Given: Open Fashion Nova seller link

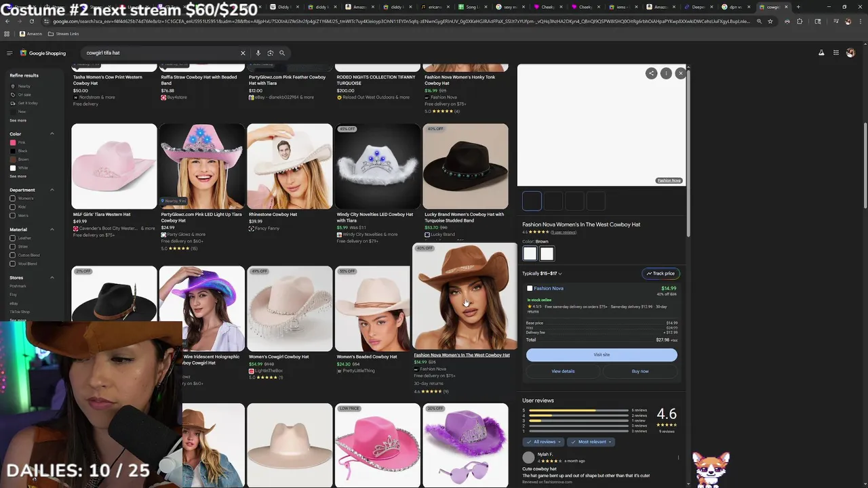Looking at the screenshot, I should pos(549,288).
